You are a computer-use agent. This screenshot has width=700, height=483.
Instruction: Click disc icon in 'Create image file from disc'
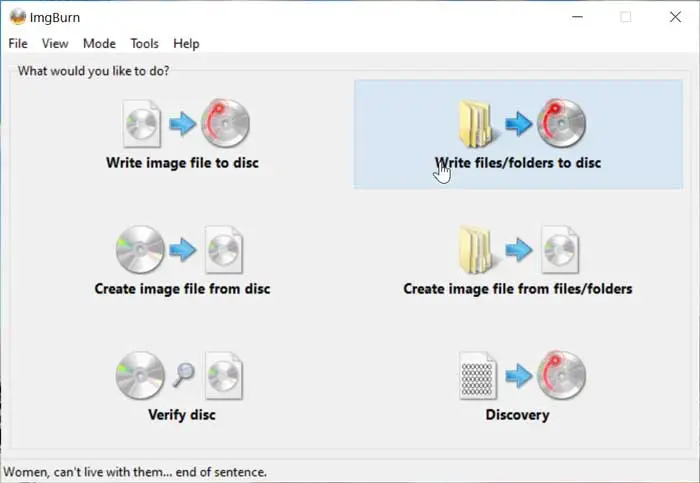[140, 249]
